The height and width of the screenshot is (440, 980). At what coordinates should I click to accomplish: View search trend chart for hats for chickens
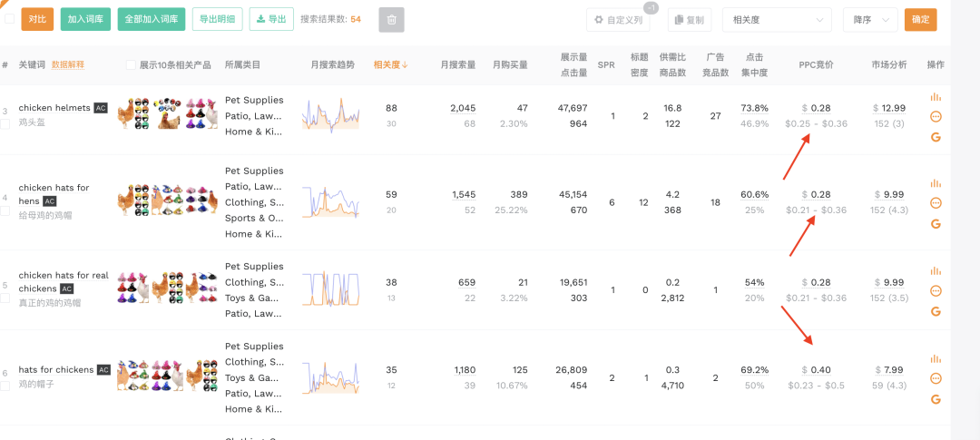click(x=330, y=377)
